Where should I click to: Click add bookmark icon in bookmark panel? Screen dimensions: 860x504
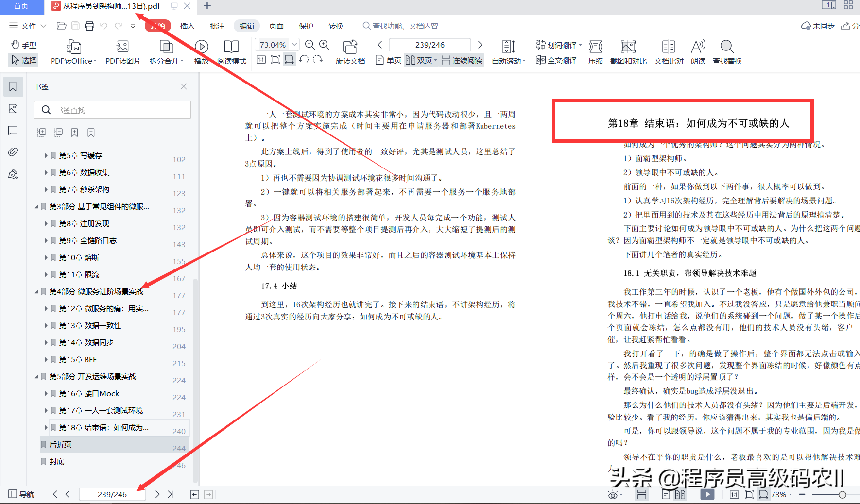click(x=74, y=132)
